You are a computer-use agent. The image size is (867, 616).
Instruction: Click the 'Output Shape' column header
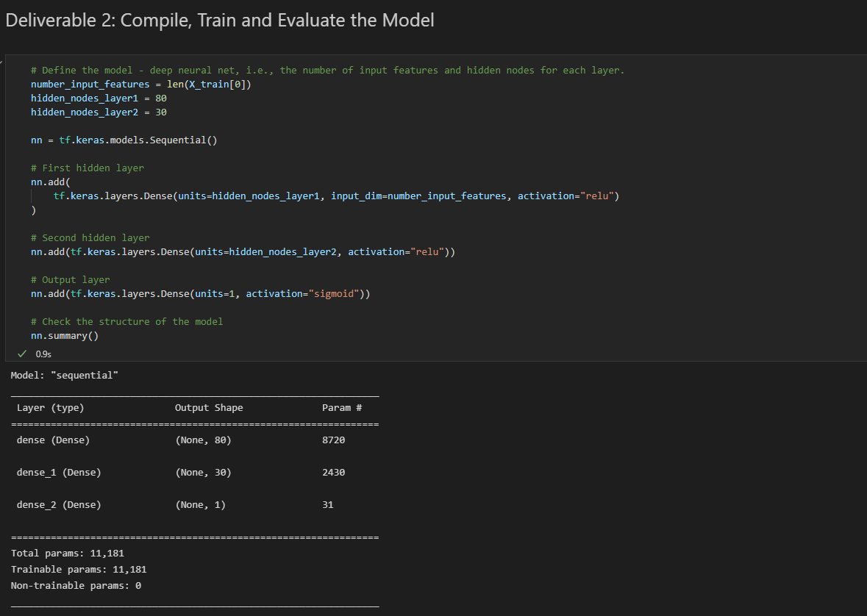(209, 407)
